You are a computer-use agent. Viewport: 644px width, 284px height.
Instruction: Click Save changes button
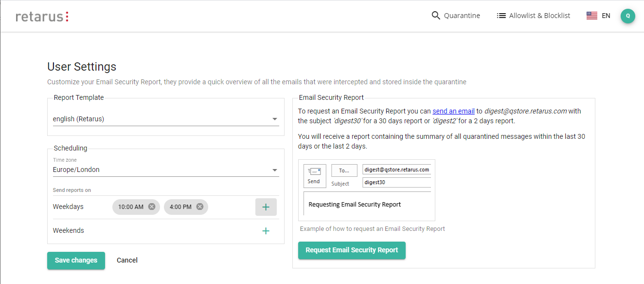(x=76, y=260)
